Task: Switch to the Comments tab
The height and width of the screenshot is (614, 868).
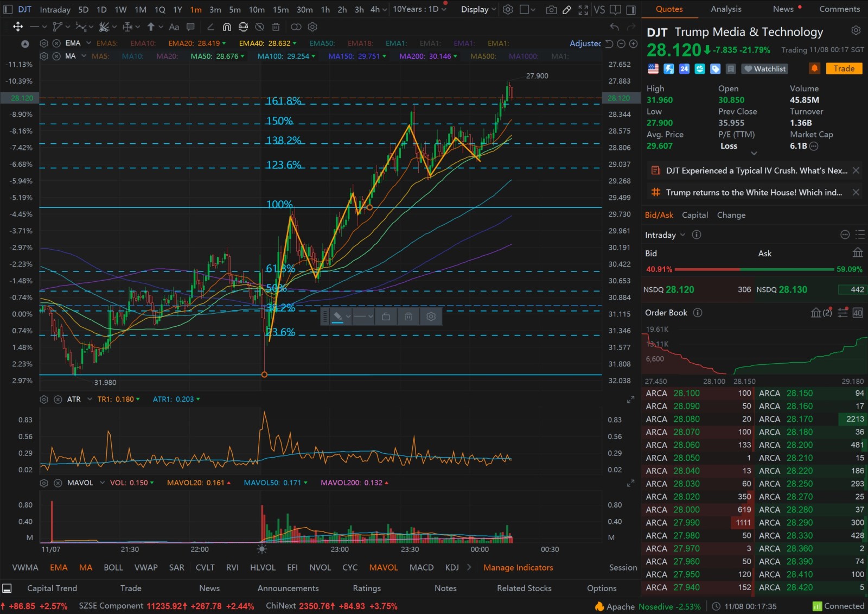Action: 839,9
